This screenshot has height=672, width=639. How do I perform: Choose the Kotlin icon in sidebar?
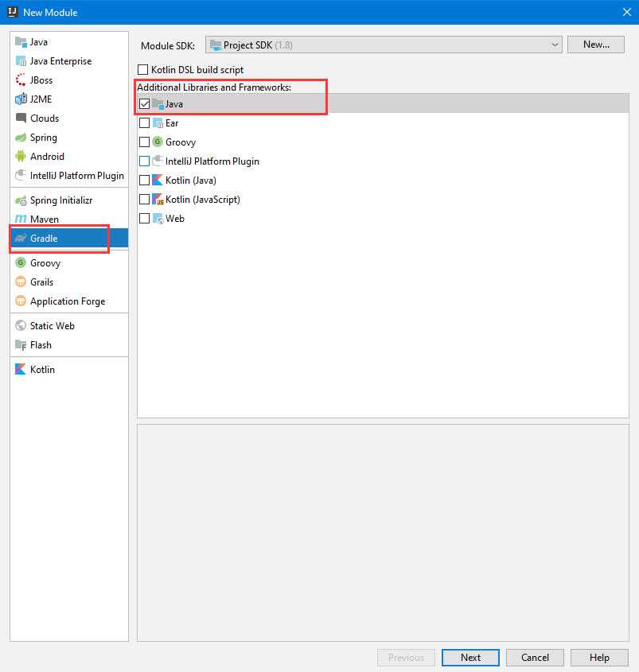click(x=21, y=369)
